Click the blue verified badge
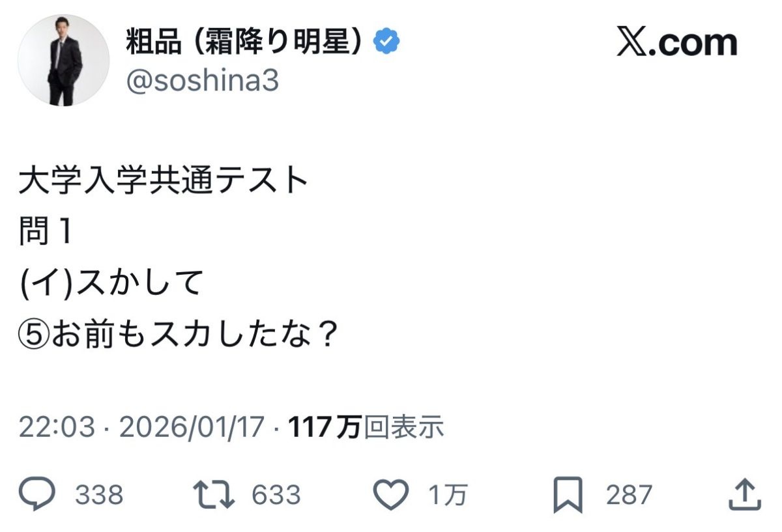Image resolution: width=782 pixels, height=532 pixels. [386, 42]
